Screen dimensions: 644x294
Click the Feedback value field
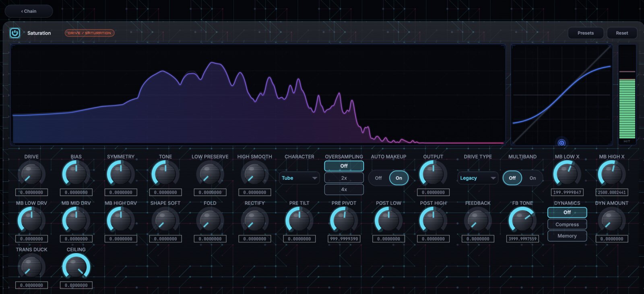tap(478, 239)
